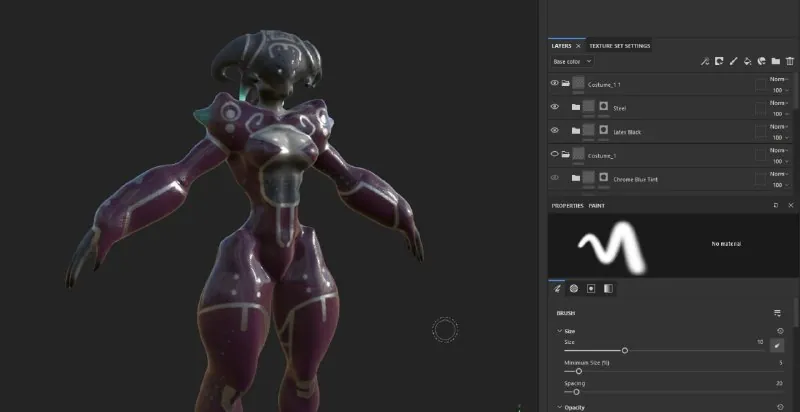800x412 pixels.
Task: Close the Layers tab
Action: 578,46
